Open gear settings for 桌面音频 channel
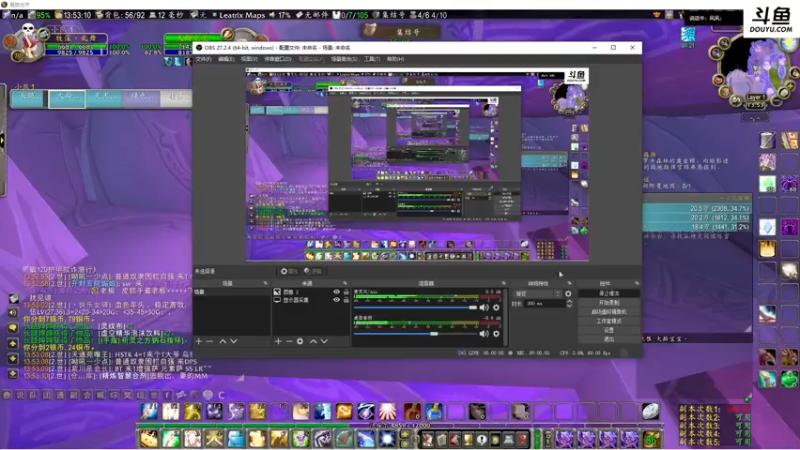 496,334
